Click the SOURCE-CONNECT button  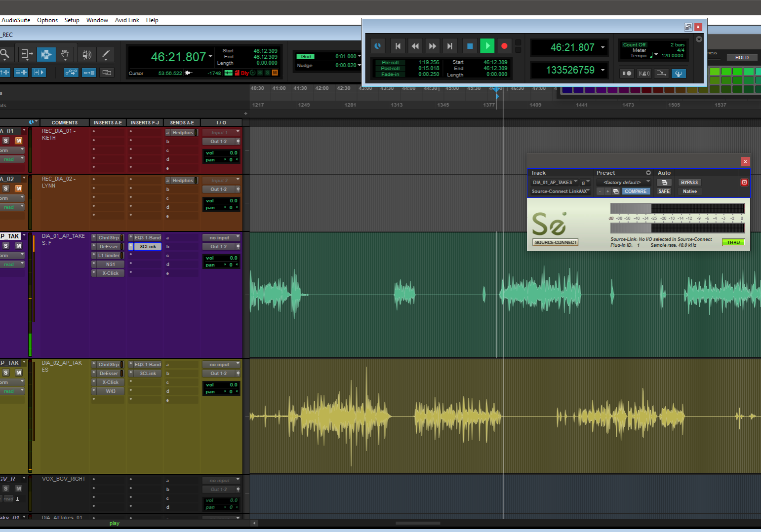[556, 242]
